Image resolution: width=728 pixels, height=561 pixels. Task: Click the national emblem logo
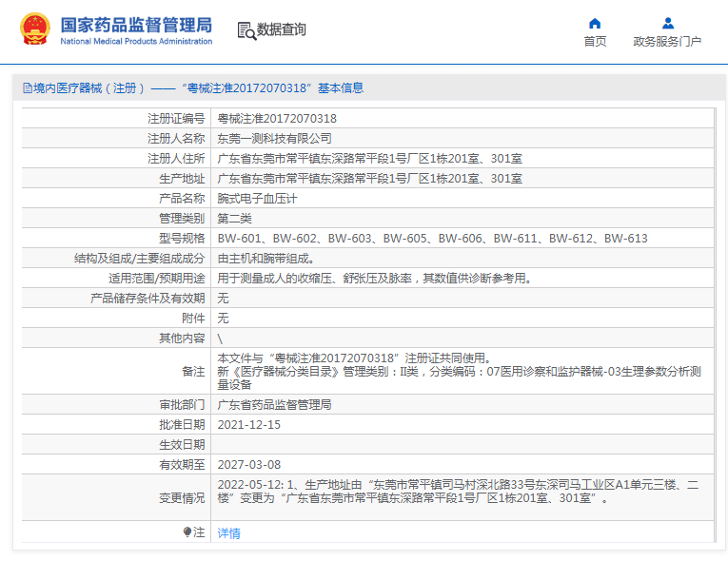pyautogui.click(x=35, y=29)
